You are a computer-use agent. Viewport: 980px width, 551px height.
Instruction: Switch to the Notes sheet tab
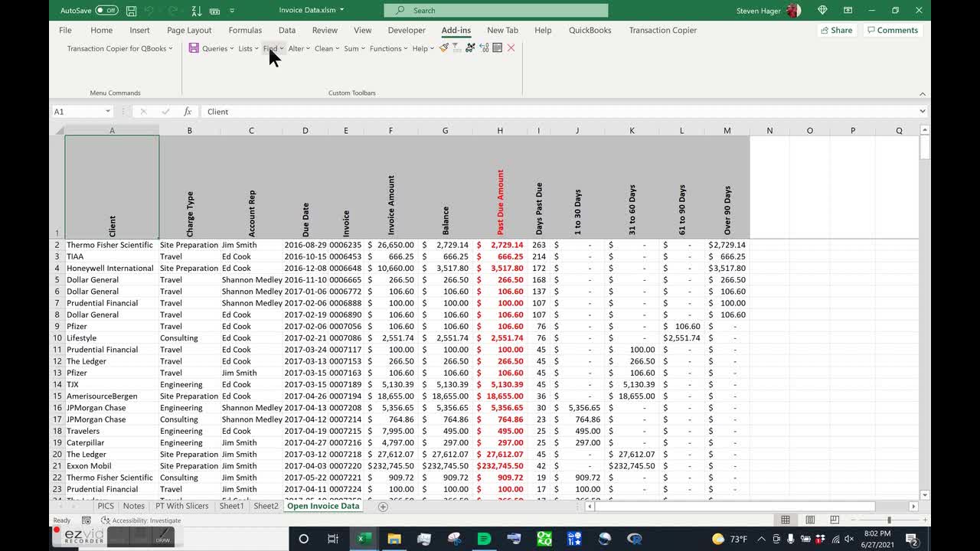tap(133, 506)
